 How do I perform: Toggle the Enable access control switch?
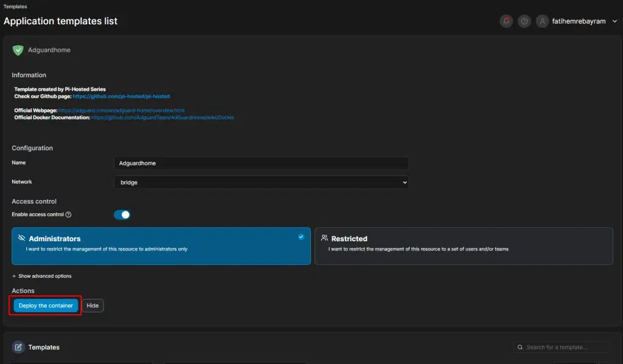pos(122,215)
